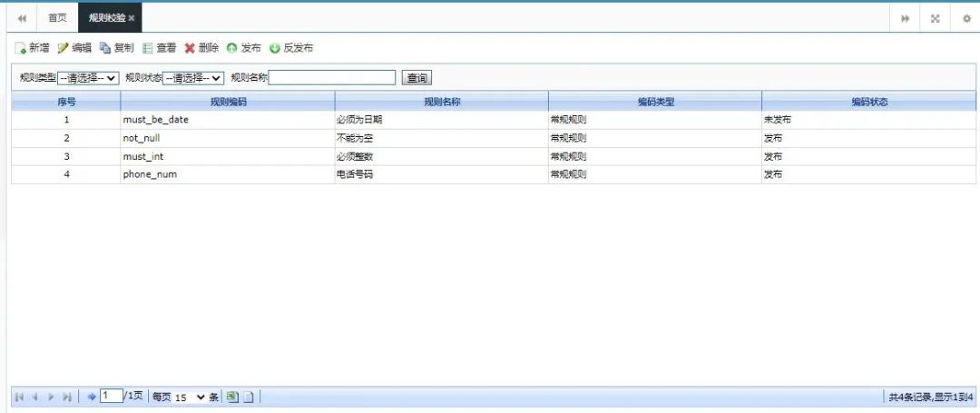Click the page number input box
Image resolution: width=980 pixels, height=413 pixels.
pyautogui.click(x=112, y=396)
